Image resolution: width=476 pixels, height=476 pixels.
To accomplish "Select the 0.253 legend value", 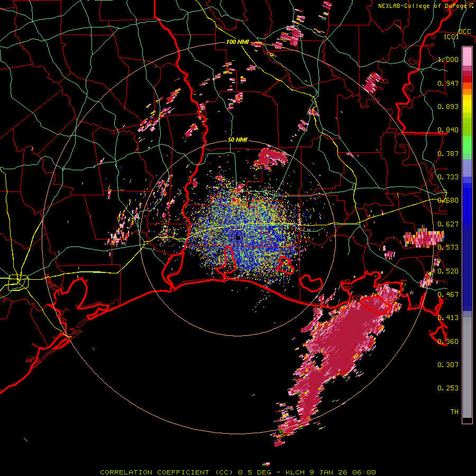I will coord(448,388).
